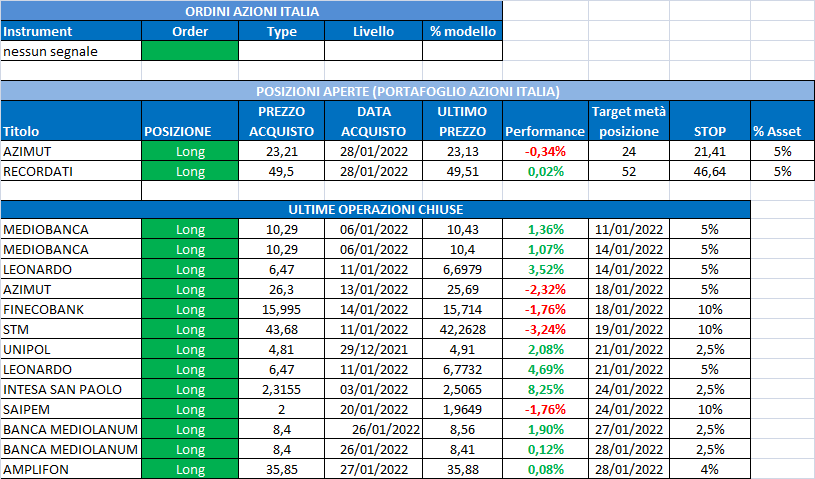Viewport: 815px width, 479px height.
Task: Select the ORDINI AZIONI ITALIA title cell
Action: pos(252,11)
